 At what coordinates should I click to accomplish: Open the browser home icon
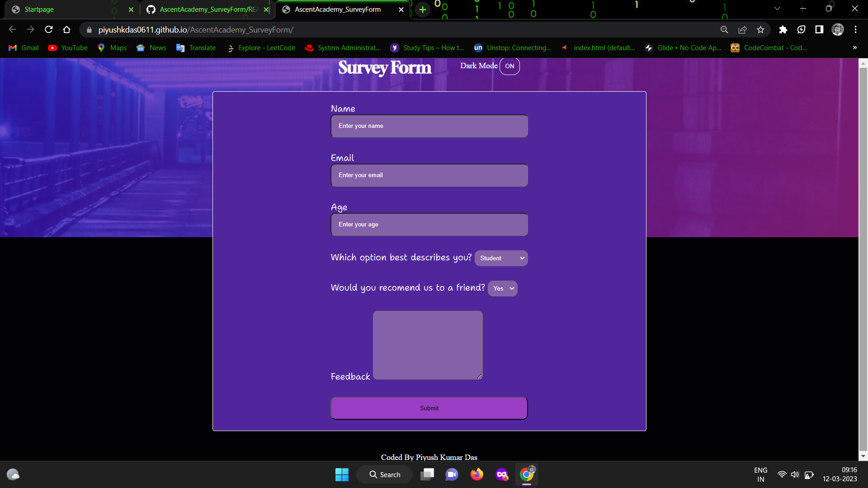tap(66, 29)
